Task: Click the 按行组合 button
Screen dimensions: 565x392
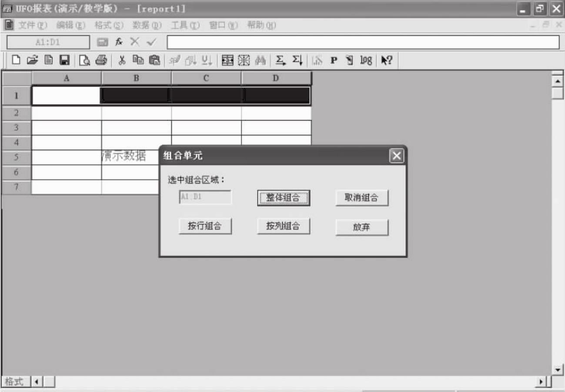Action: point(205,226)
